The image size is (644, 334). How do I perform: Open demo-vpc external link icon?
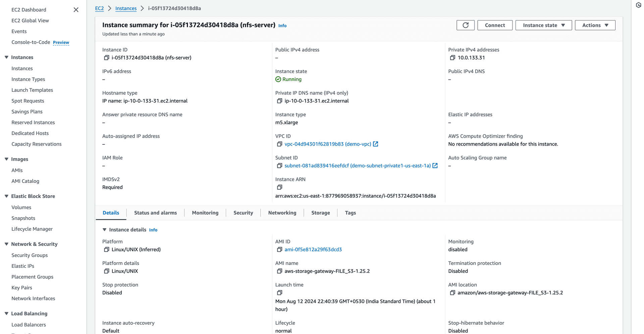pos(376,144)
